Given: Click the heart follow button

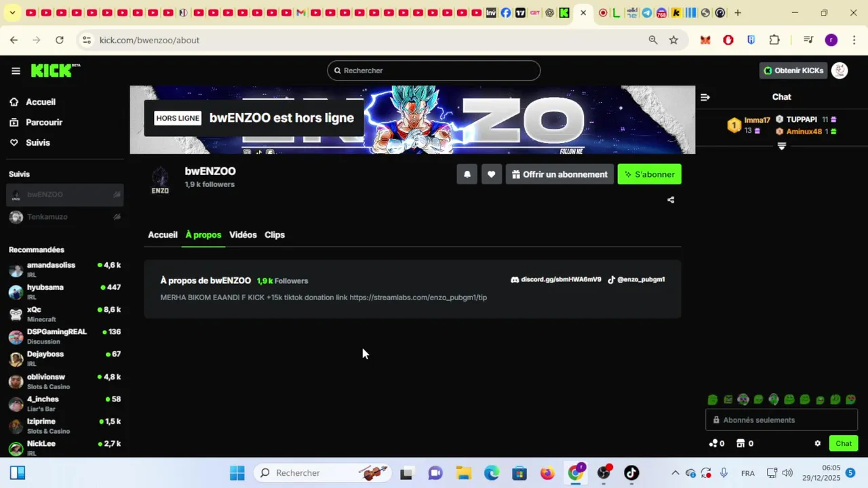Looking at the screenshot, I should point(492,174).
